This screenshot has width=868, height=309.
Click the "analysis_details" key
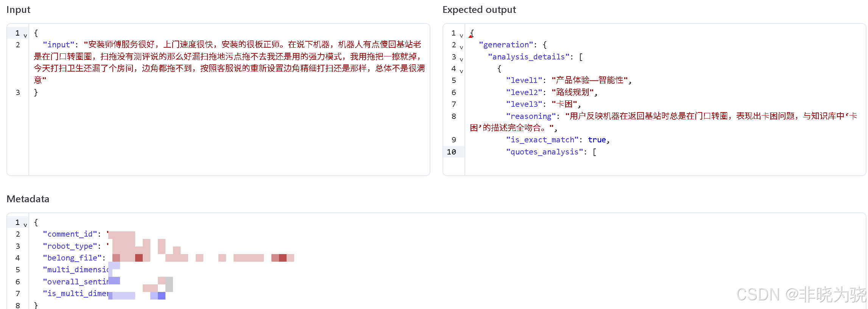tap(529, 57)
